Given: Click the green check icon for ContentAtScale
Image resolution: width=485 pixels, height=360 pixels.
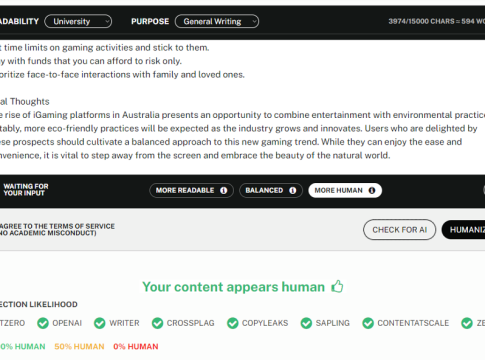Looking at the screenshot, I should [x=368, y=323].
